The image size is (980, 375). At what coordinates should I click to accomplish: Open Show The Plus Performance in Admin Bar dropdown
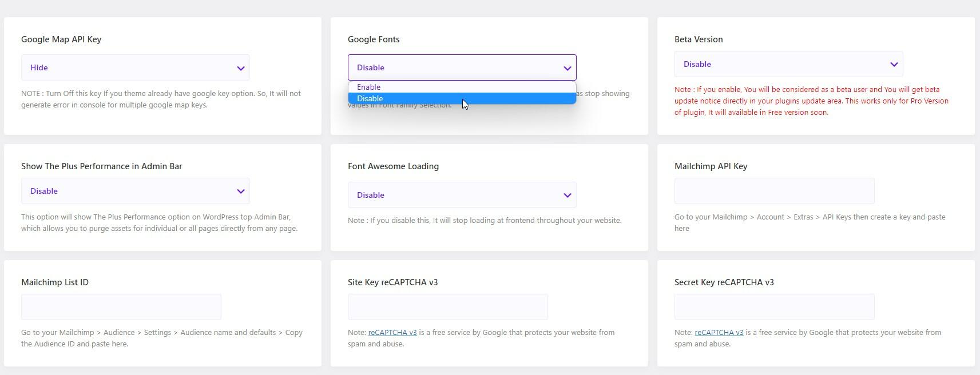coord(136,191)
